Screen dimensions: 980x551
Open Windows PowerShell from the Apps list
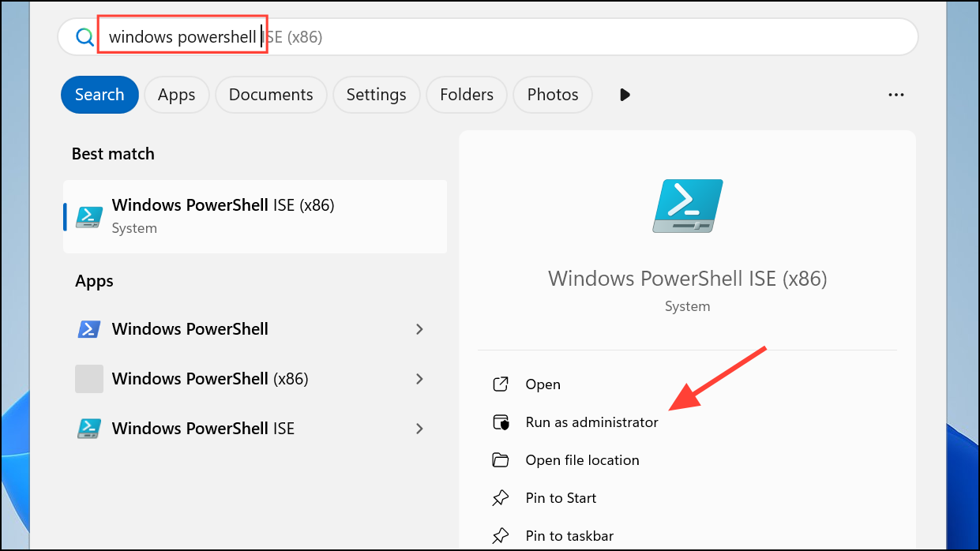pos(255,329)
